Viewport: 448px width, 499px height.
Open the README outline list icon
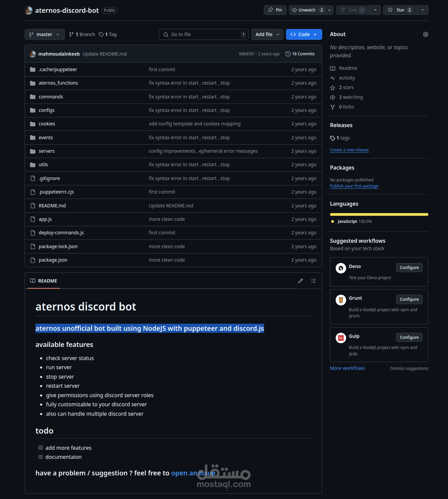click(x=313, y=281)
